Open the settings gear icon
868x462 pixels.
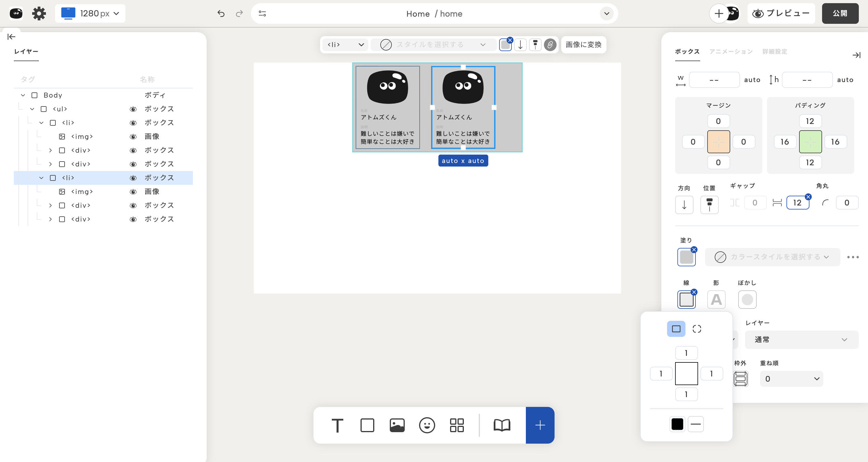(x=39, y=13)
